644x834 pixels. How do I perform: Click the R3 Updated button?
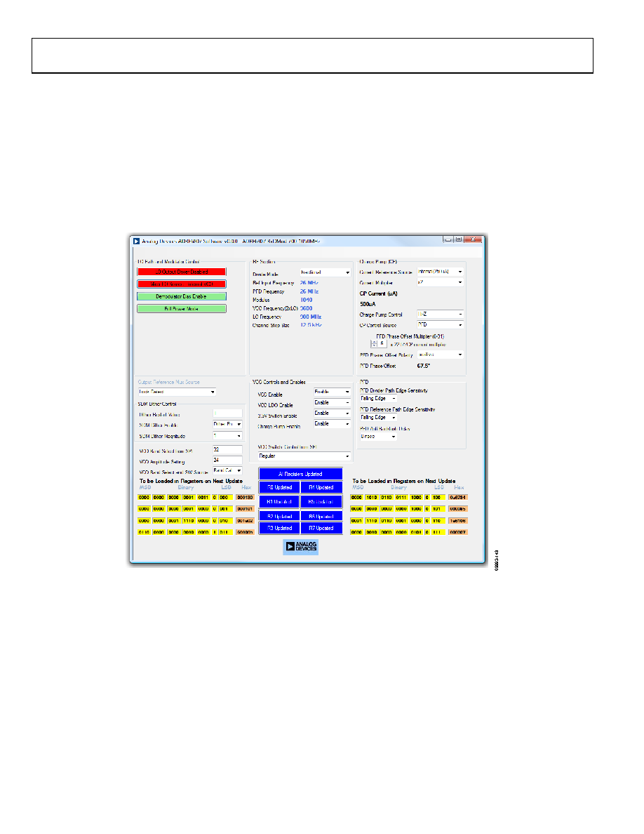[x=279, y=528]
